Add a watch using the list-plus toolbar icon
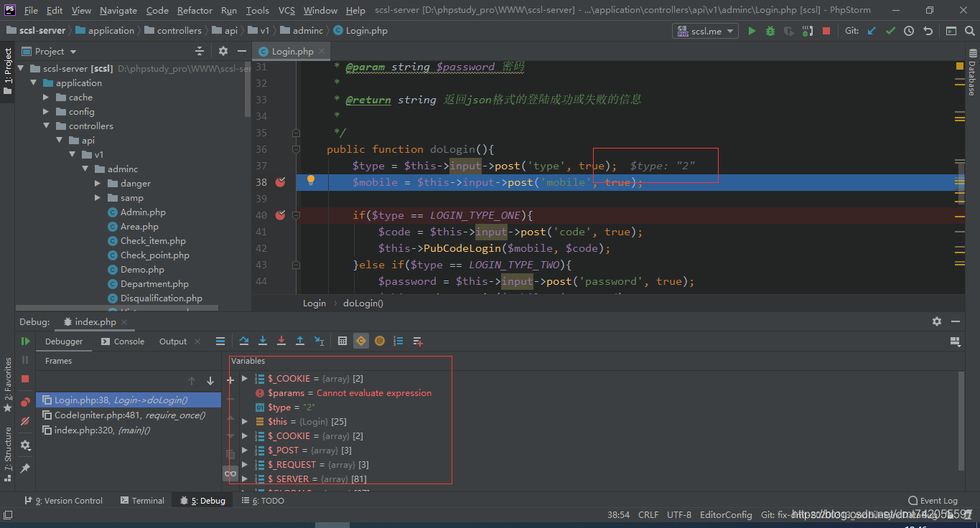The image size is (980, 528). point(418,341)
